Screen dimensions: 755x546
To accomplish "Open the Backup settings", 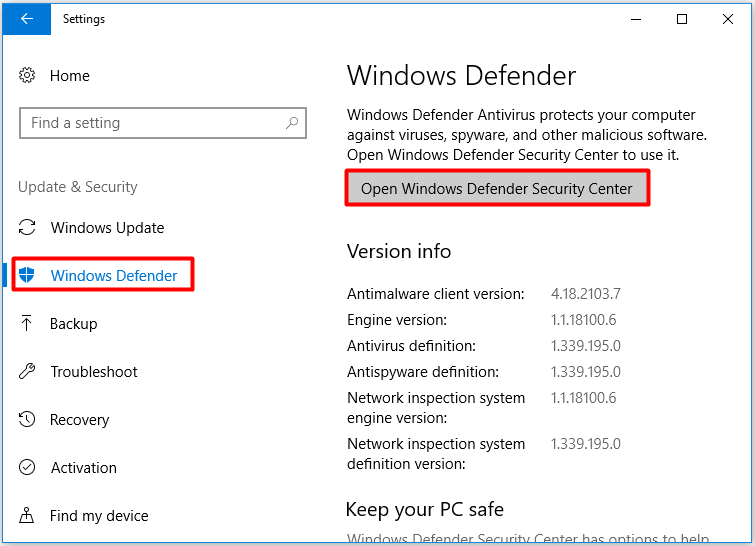I will (74, 324).
